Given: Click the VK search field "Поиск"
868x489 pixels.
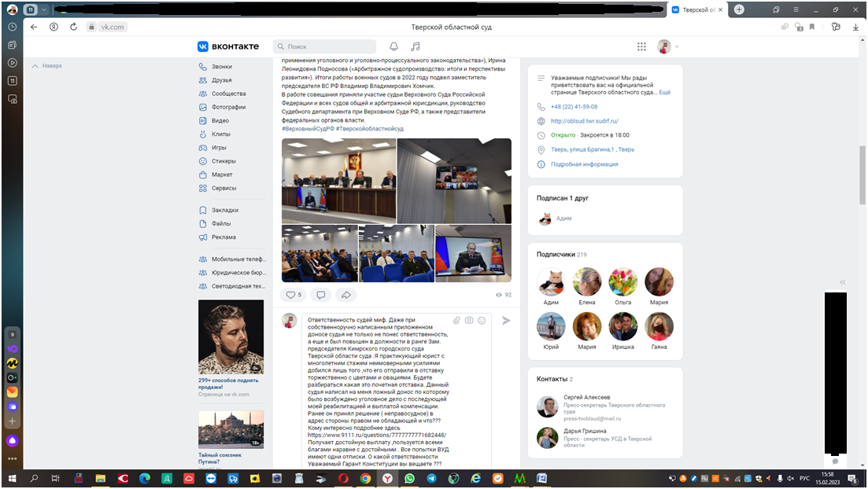Looking at the screenshot, I should [x=324, y=46].
